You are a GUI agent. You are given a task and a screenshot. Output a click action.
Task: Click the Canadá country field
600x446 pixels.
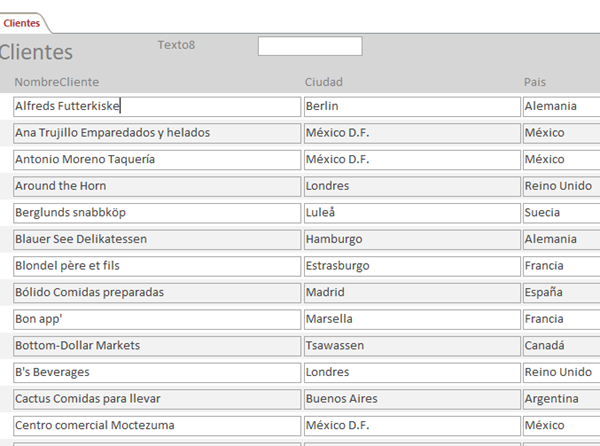560,345
